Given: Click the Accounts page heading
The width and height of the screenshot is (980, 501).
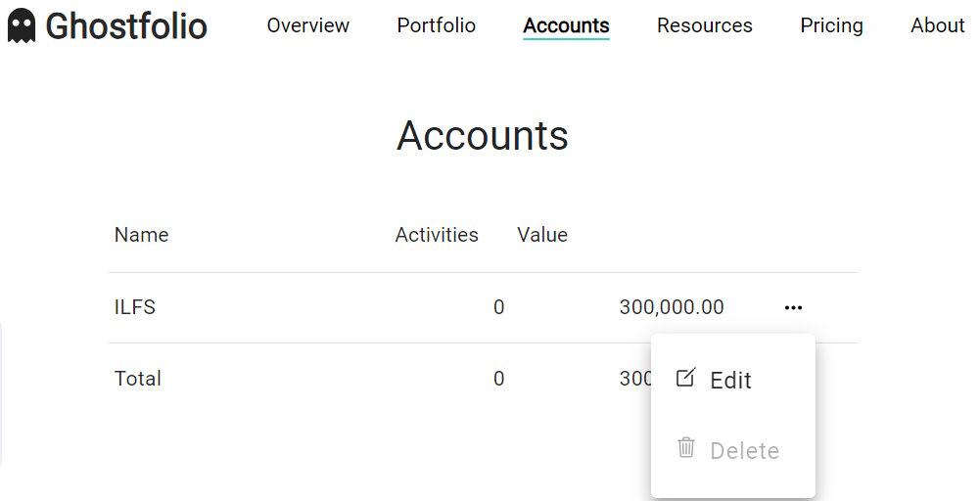Looking at the screenshot, I should click(482, 135).
